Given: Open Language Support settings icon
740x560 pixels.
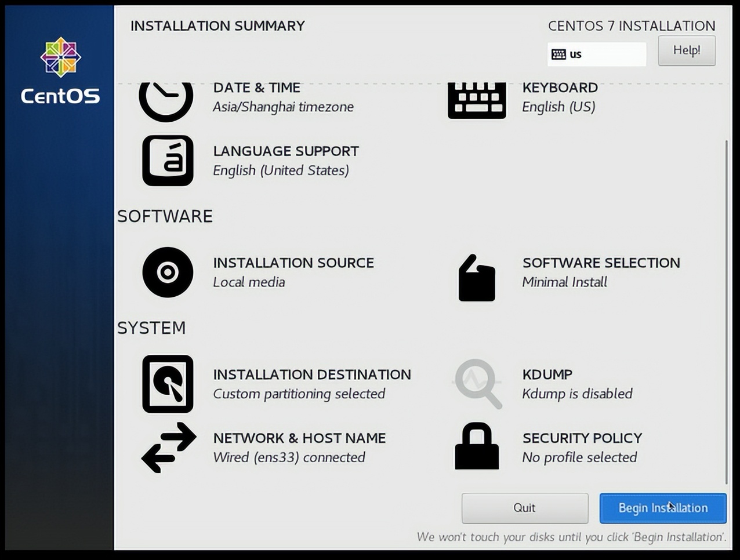Looking at the screenshot, I should tap(167, 161).
